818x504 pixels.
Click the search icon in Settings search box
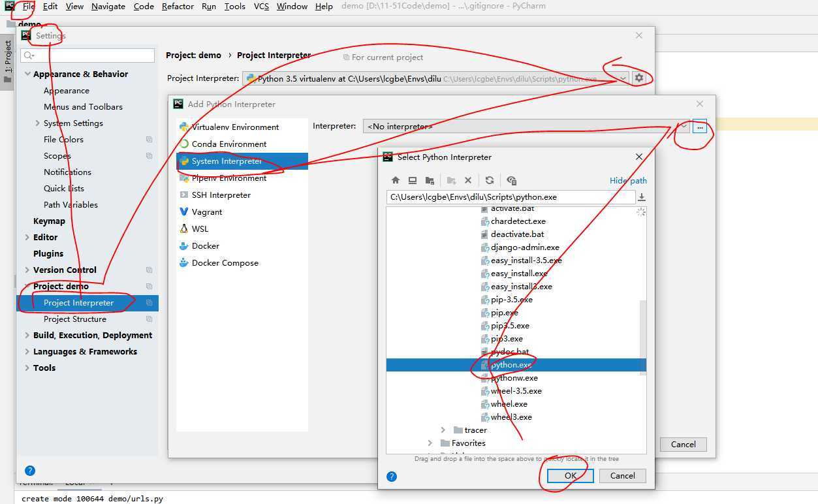coord(29,56)
